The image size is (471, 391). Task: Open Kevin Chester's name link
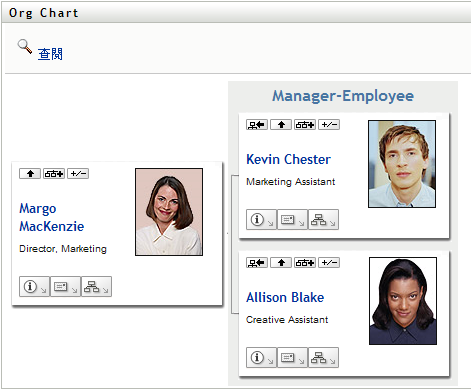click(x=288, y=159)
